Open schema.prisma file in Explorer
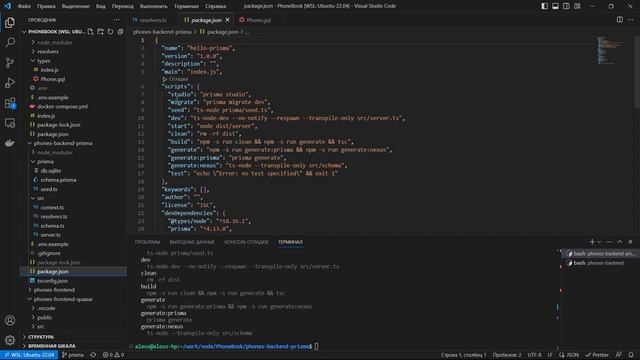Image resolution: width=640 pixels, height=360 pixels. click(x=58, y=180)
